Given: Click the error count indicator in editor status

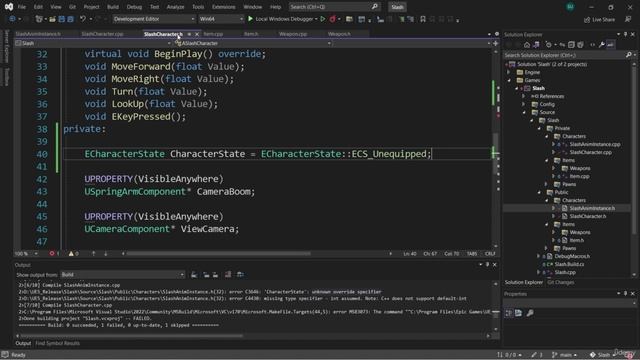Looking at the screenshot, I should coord(54,253).
